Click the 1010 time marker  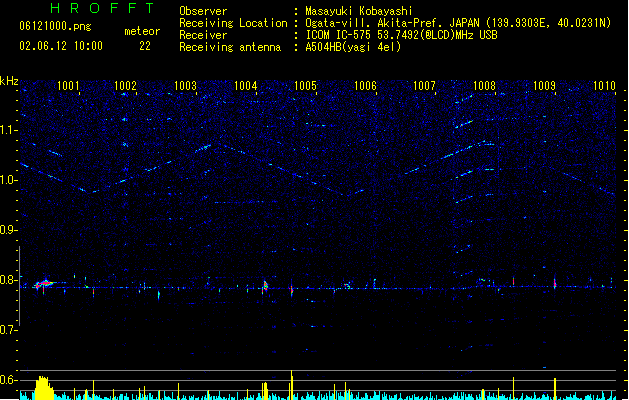[604, 86]
